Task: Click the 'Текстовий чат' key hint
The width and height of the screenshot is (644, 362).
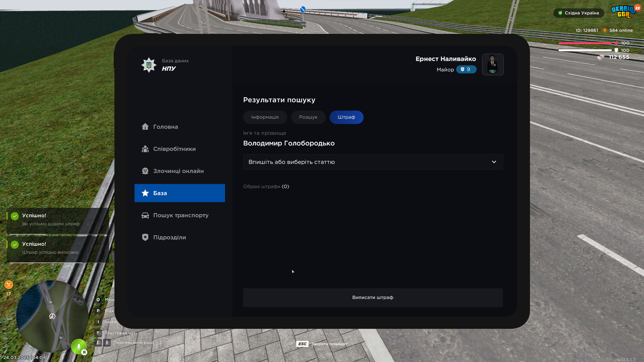Action: point(120,333)
